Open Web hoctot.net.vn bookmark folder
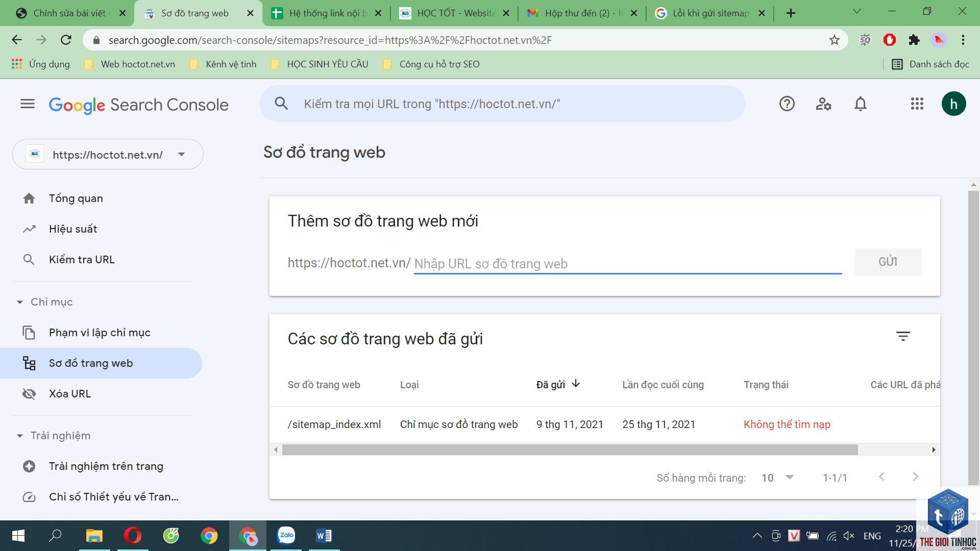 pos(130,64)
